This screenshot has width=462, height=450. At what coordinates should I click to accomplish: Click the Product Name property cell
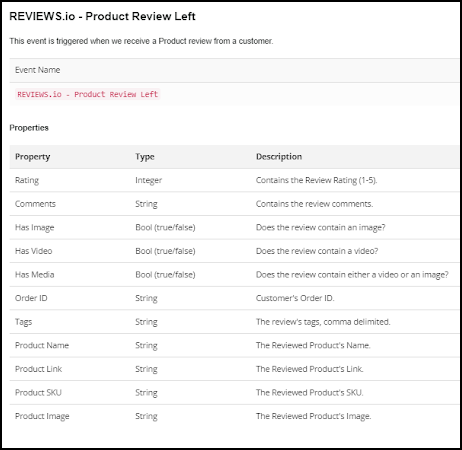click(x=42, y=345)
